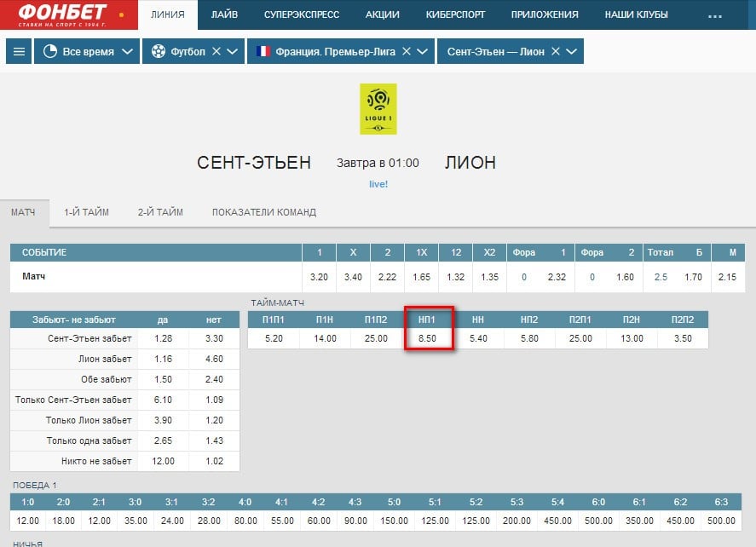
Task: Open the Линия tab
Action: coord(168,15)
